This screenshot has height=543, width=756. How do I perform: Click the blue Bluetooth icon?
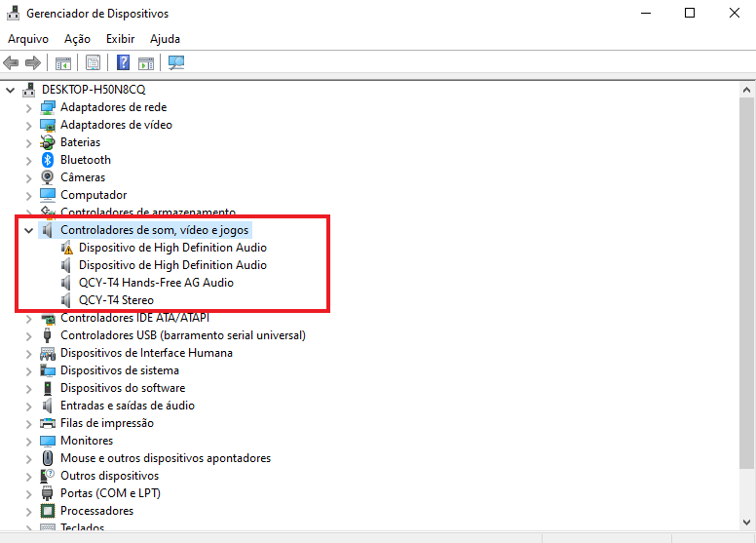tap(47, 160)
